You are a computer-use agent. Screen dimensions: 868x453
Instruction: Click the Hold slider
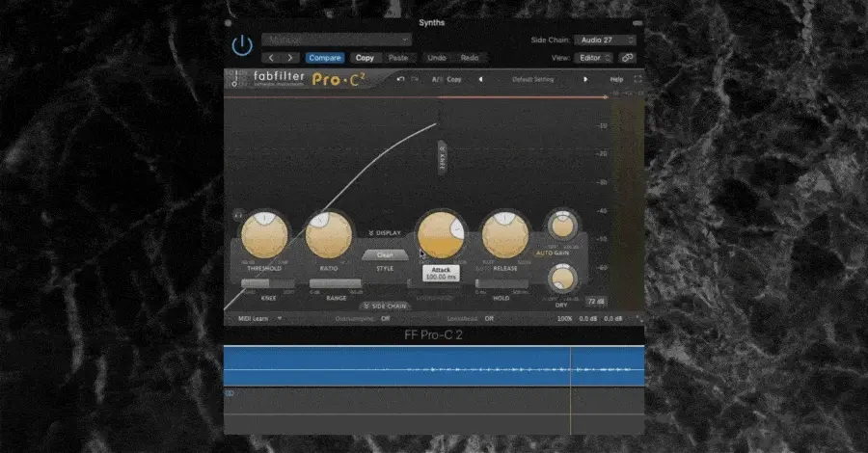[502, 283]
